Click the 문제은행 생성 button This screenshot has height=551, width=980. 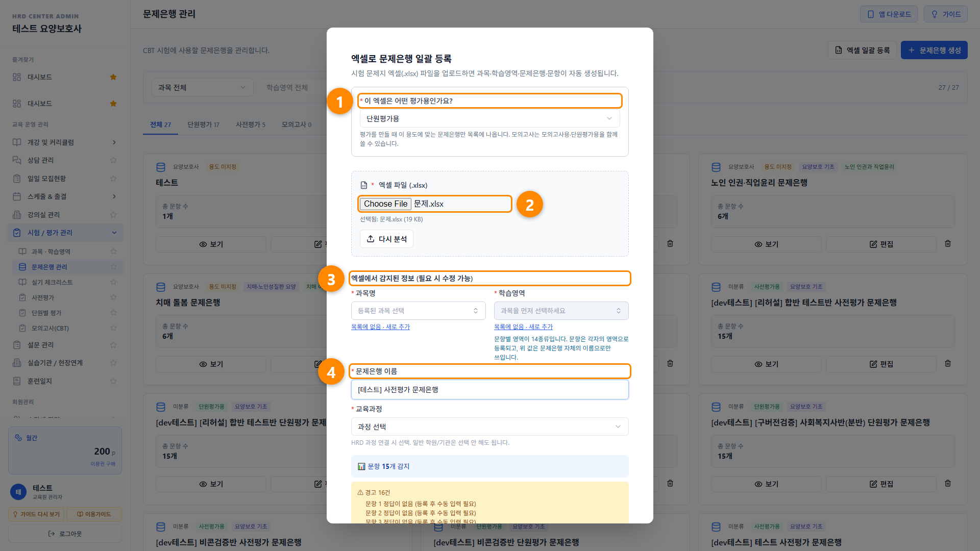click(x=934, y=50)
